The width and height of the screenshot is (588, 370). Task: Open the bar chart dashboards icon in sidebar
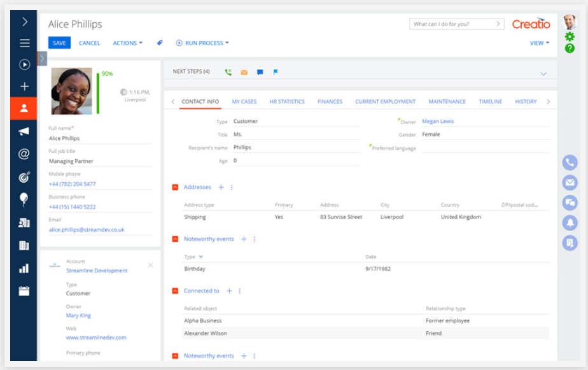pos(24,268)
